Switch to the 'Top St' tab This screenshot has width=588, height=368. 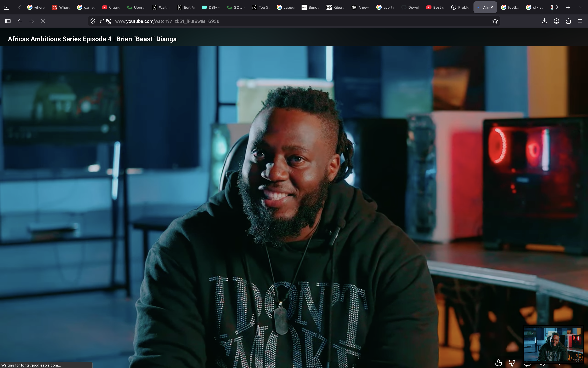pos(261,7)
